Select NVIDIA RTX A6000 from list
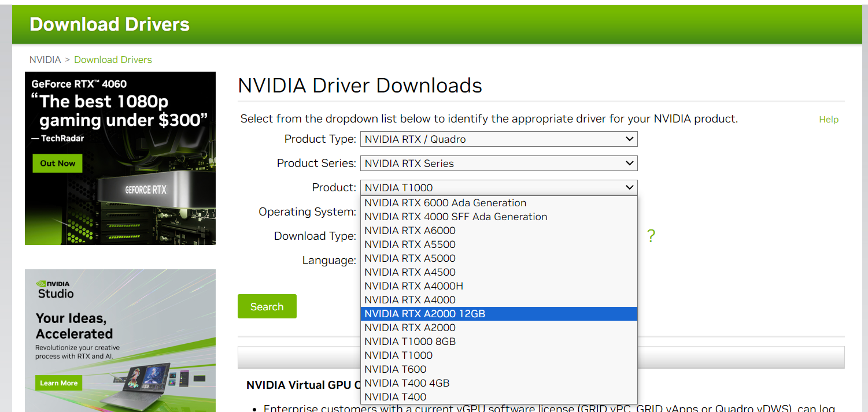868x412 pixels. [x=410, y=231]
